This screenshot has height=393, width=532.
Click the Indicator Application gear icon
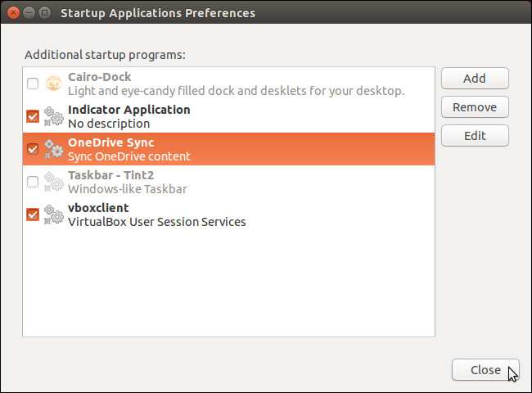[53, 116]
